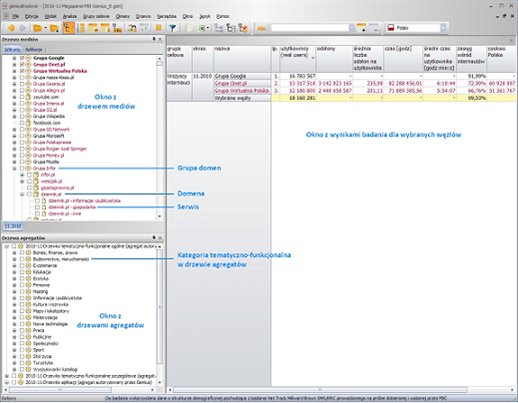Check the Grupa nasza-klasa.pl checkbox

(x=22, y=78)
